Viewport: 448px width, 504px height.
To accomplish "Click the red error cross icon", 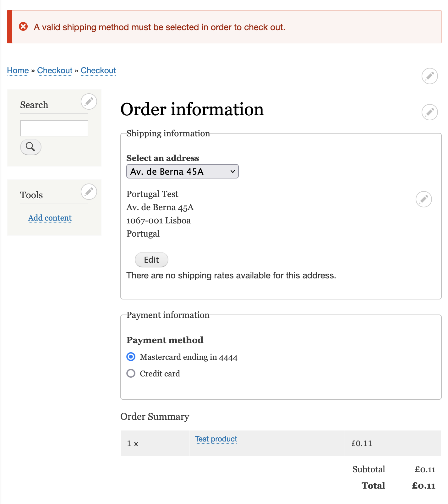I will [x=23, y=27].
